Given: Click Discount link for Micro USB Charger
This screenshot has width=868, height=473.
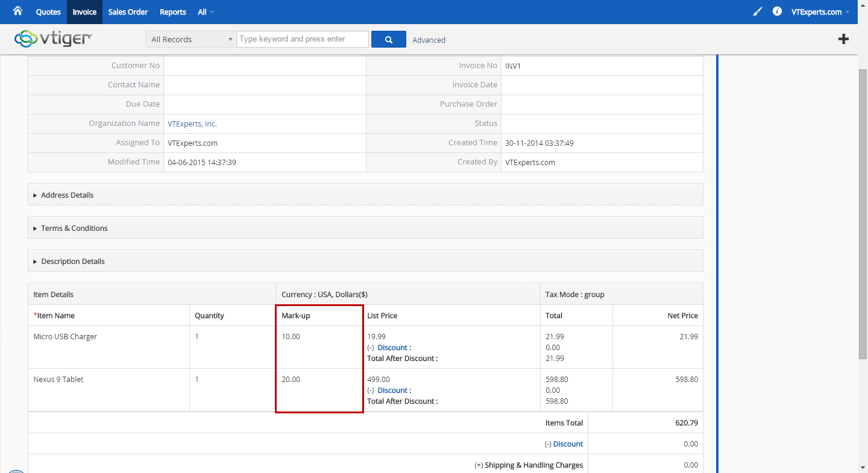Looking at the screenshot, I should click(x=393, y=348).
